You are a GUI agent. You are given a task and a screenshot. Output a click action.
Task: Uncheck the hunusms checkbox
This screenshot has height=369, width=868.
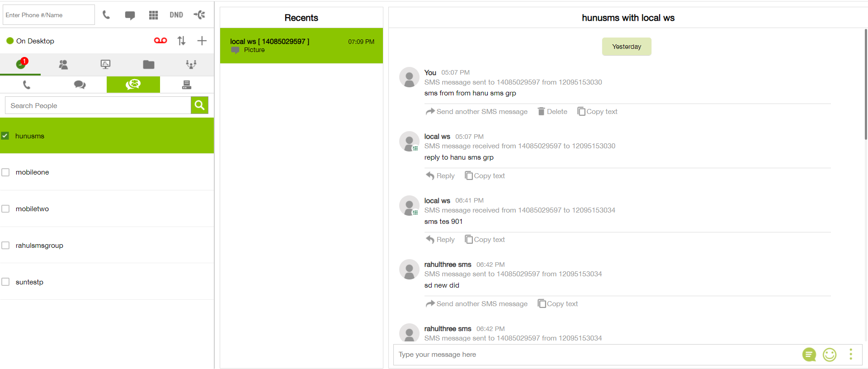[5, 136]
